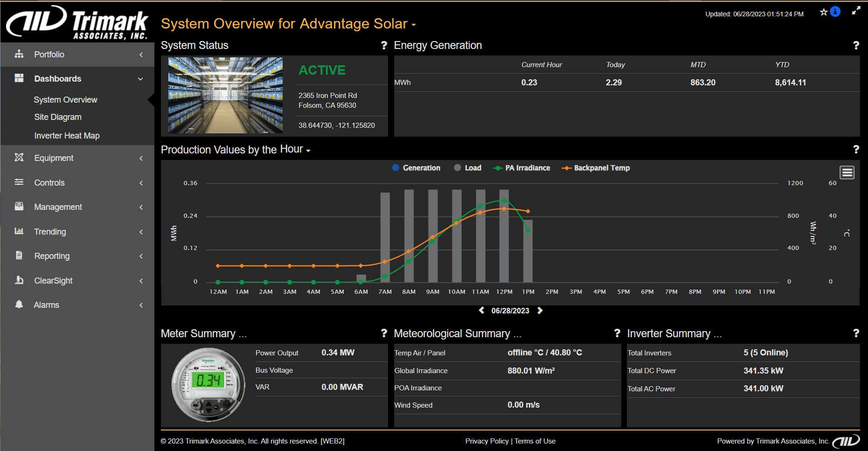868x451 pixels.
Task: Switch to Inverter Heat Map view
Action: point(67,135)
